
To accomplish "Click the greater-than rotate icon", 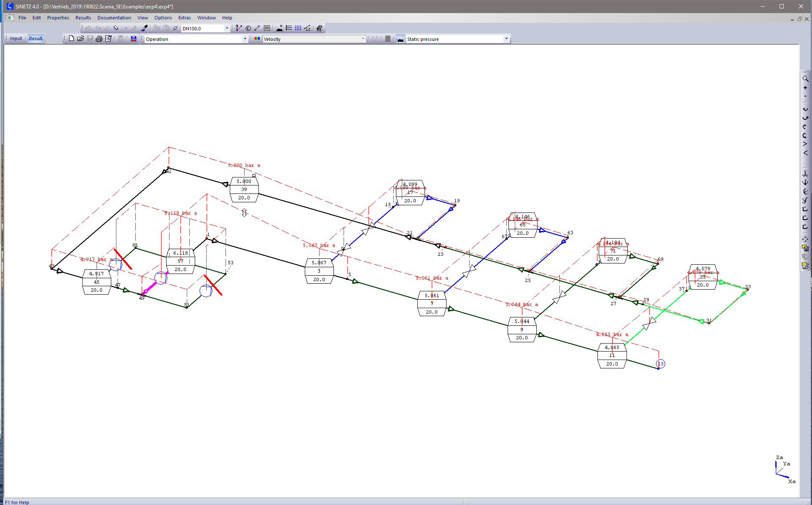I will click(805, 144).
